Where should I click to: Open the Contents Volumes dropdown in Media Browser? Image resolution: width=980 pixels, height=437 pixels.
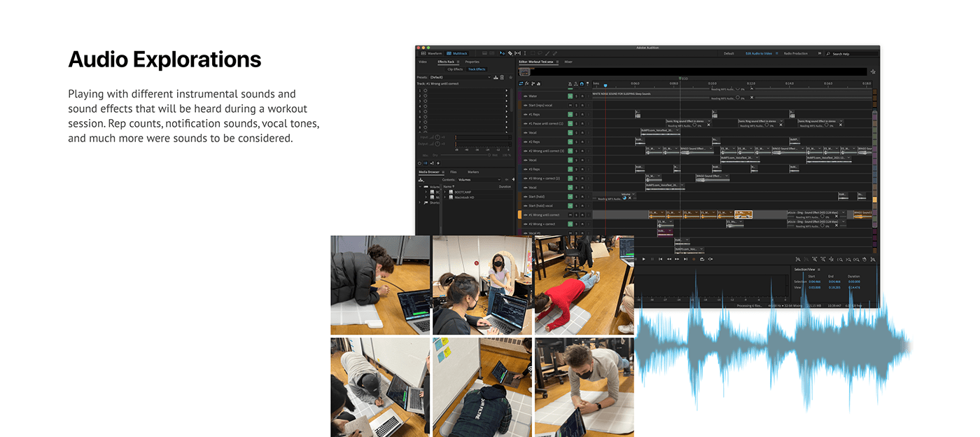[479, 180]
